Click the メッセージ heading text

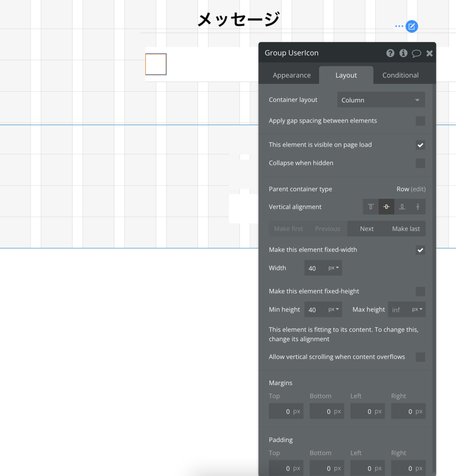tap(239, 19)
